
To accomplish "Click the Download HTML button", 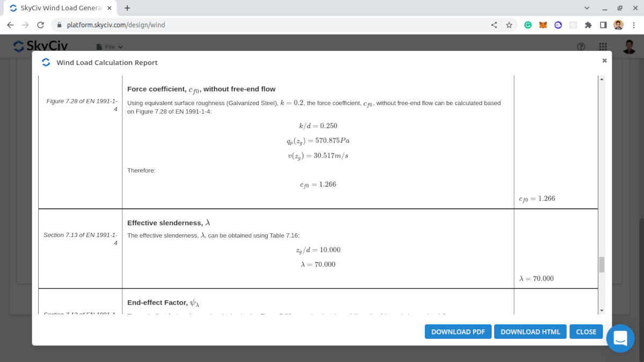I will [x=530, y=331].
